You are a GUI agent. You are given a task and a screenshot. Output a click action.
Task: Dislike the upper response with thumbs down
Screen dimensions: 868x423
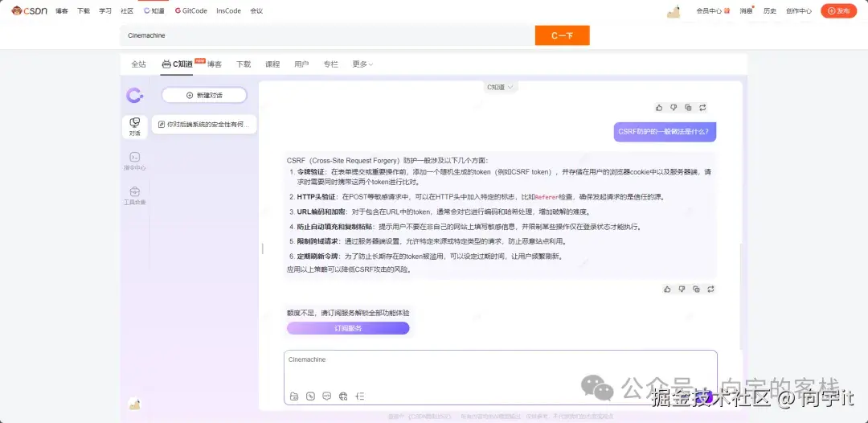(674, 108)
